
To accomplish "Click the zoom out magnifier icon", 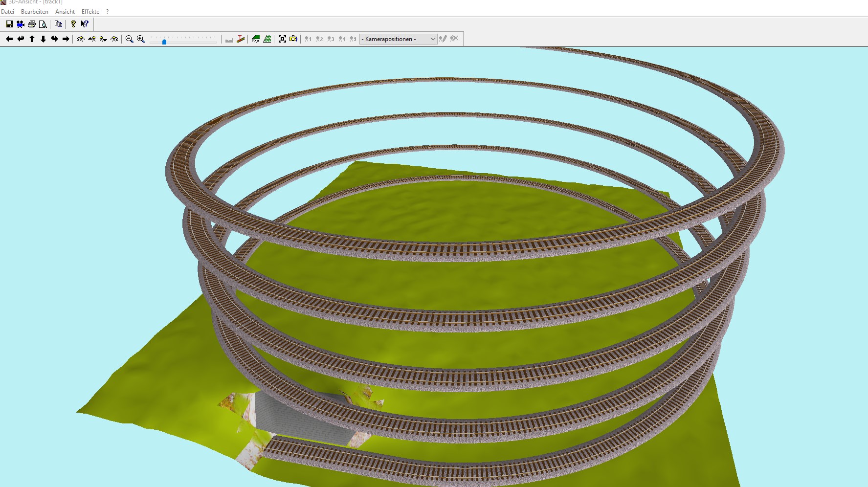I will 129,39.
